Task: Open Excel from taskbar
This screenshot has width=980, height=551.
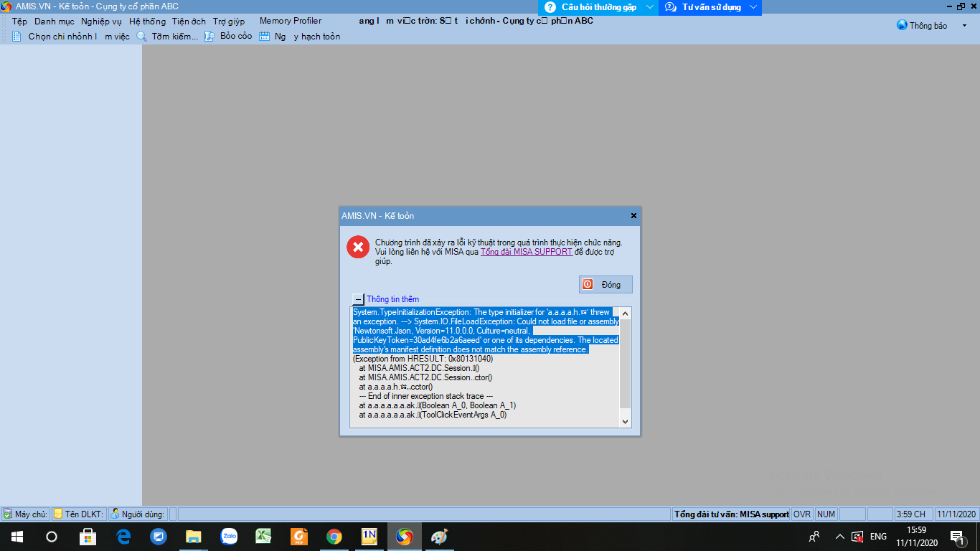Action: (264, 537)
